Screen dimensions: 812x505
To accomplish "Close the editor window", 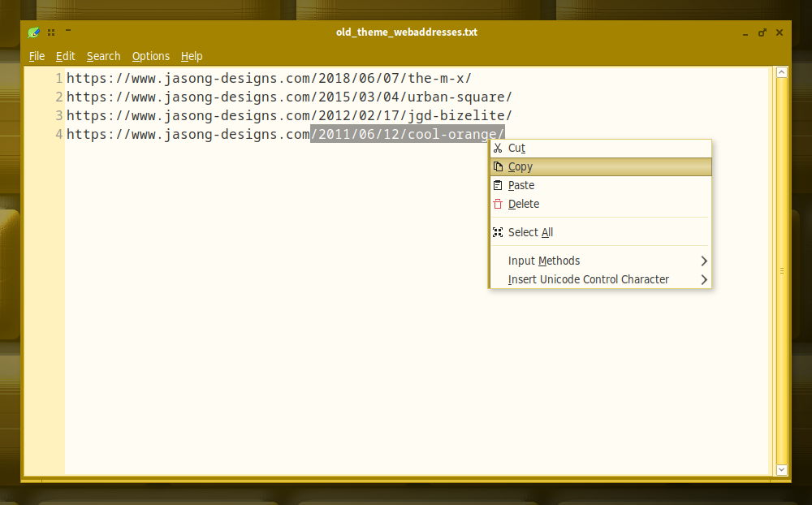I will coord(780,32).
